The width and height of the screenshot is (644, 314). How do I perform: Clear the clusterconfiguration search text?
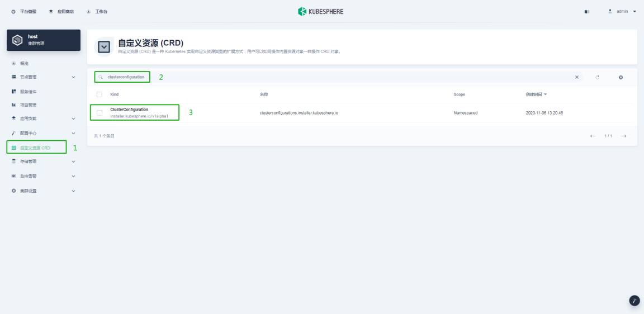[x=577, y=77]
